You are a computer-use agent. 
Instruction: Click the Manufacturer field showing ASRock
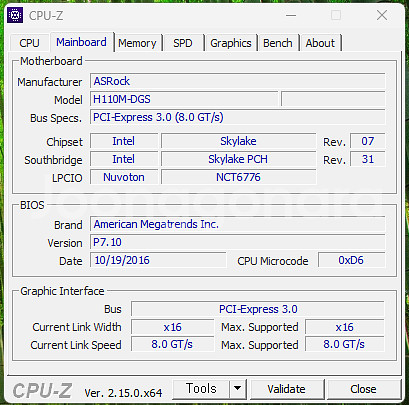(x=238, y=81)
